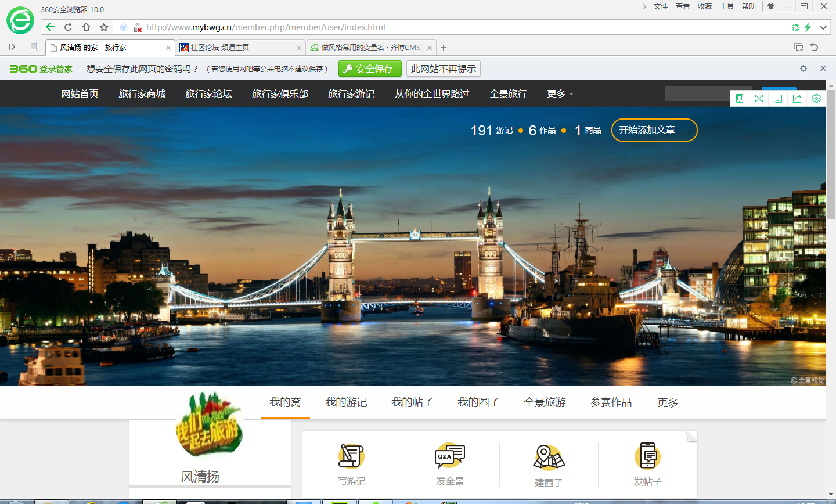
Task: Click the 开始添加文章 button
Action: pos(654,130)
